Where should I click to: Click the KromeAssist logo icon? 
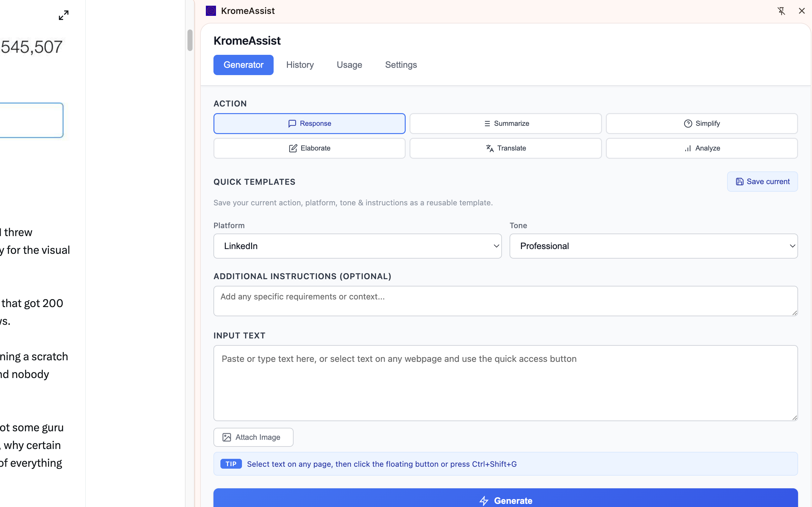pos(211,11)
